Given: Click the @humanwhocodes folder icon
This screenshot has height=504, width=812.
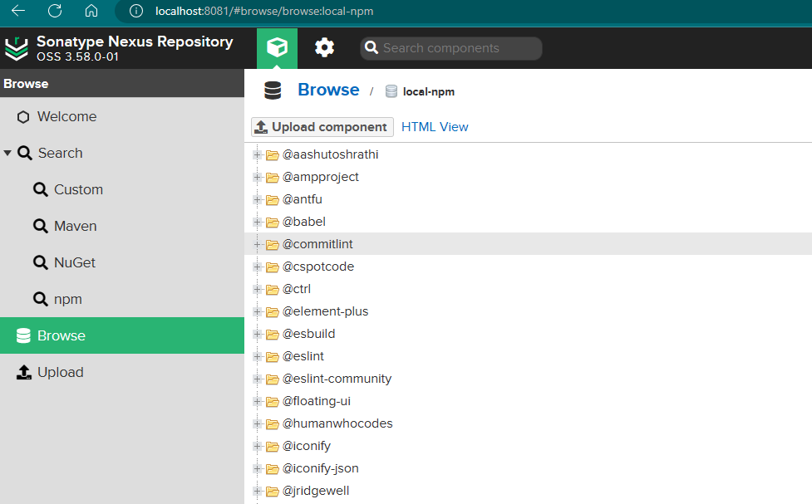Looking at the screenshot, I should 273,424.
